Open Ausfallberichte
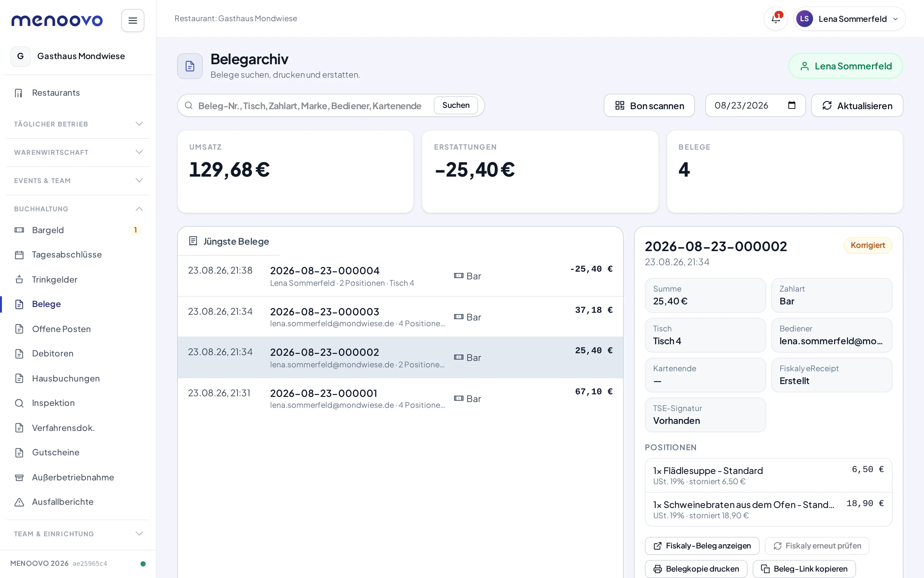 (78, 502)
